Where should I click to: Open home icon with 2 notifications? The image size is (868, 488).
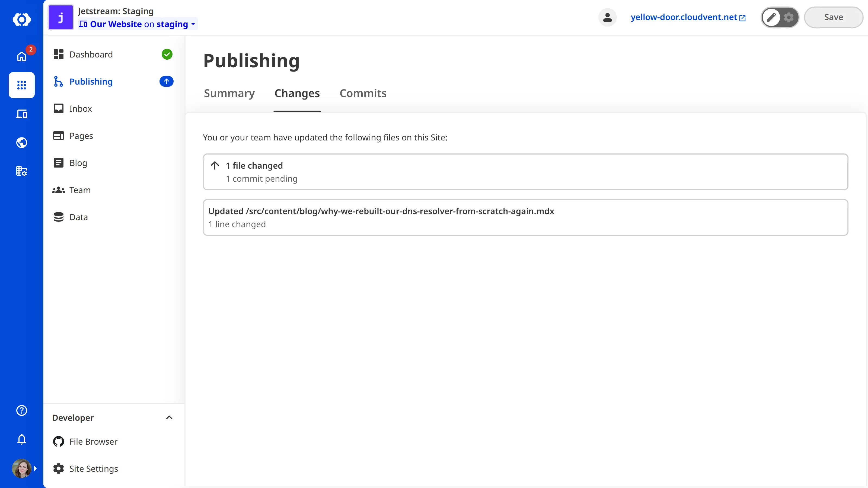pos(22,56)
